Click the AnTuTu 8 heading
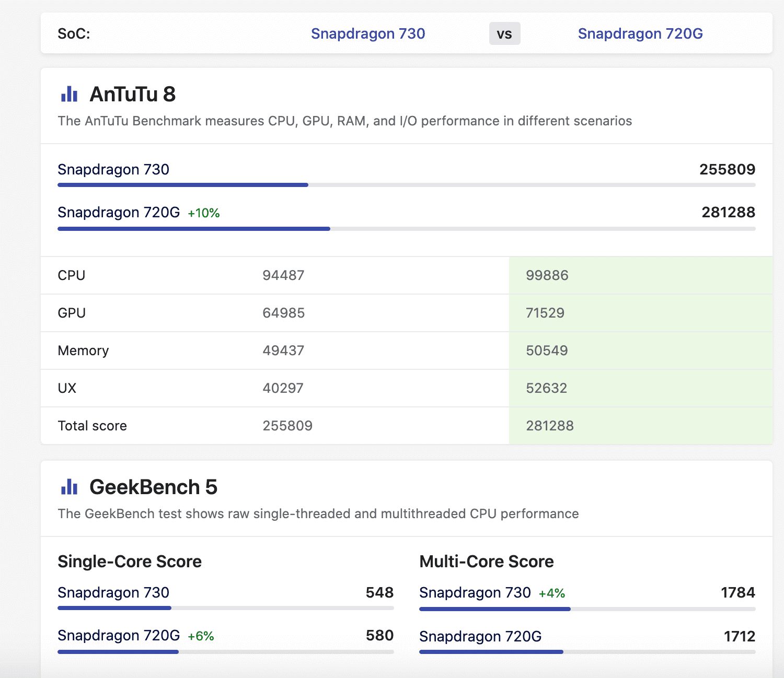 (132, 95)
